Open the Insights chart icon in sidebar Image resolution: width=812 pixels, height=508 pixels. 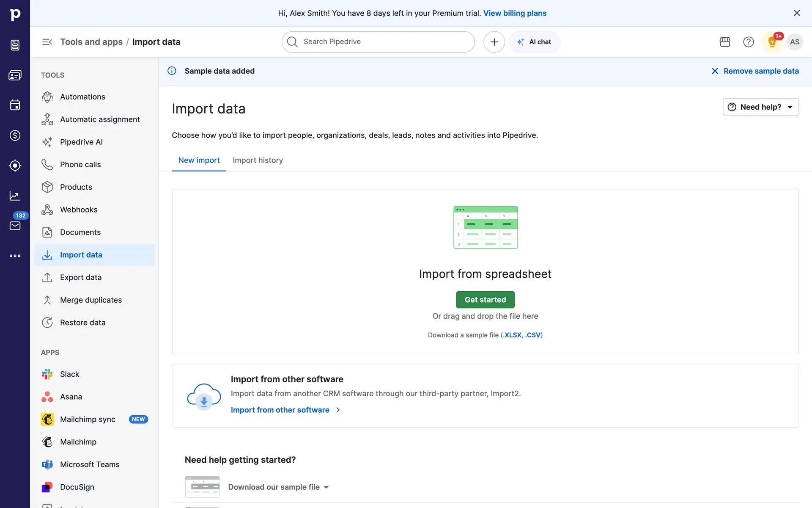click(x=15, y=196)
